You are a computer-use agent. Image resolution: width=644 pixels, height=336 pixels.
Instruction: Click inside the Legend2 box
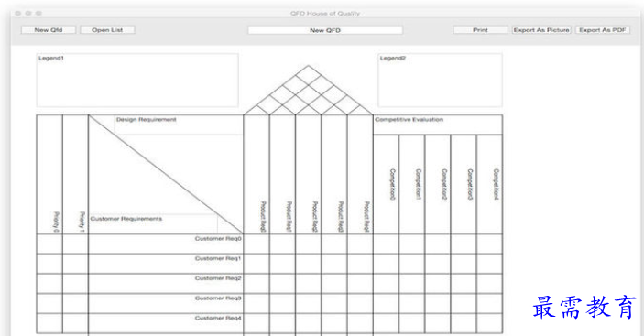[440, 81]
